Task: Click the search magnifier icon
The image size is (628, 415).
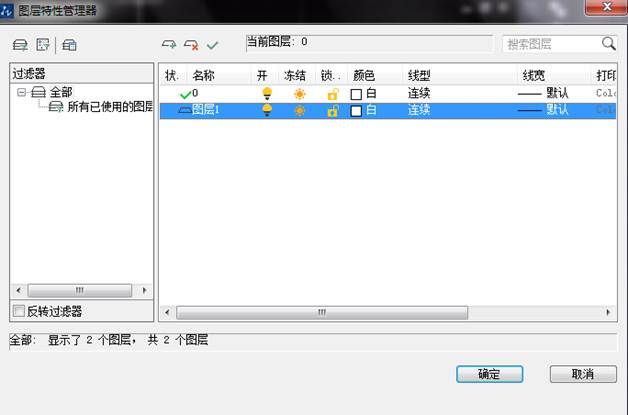Action: coord(608,44)
